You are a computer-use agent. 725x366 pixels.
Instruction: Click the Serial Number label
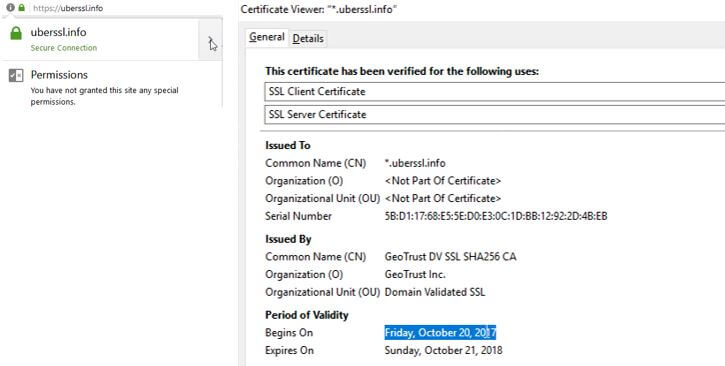(298, 216)
